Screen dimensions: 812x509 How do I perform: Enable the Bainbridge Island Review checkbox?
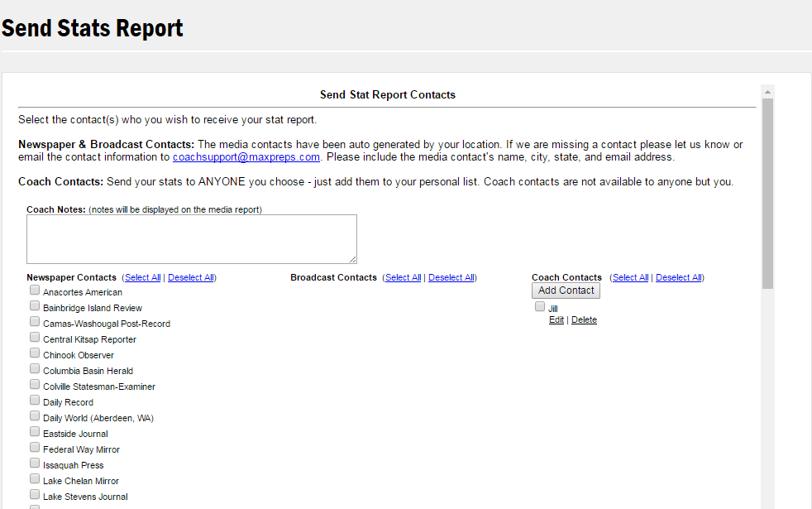click(x=35, y=306)
